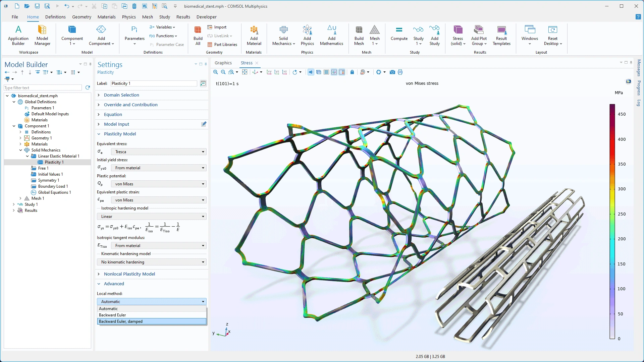Toggle color legend visibility in graphics toolbar

(342, 72)
